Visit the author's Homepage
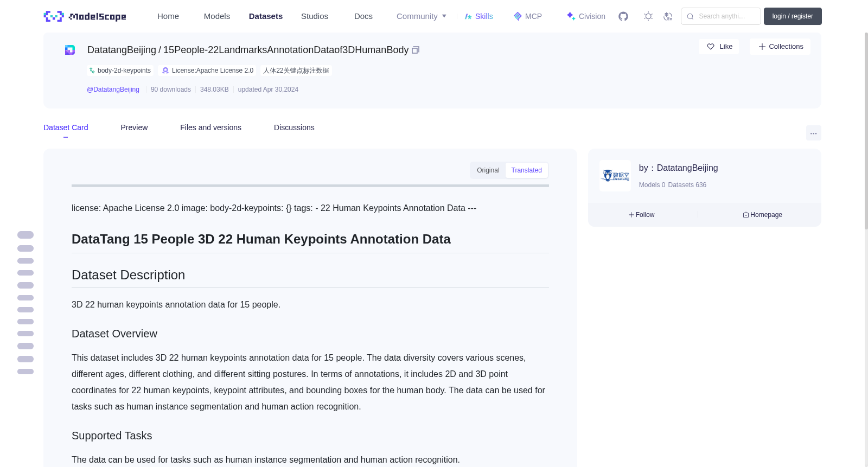868x467 pixels. tap(762, 215)
